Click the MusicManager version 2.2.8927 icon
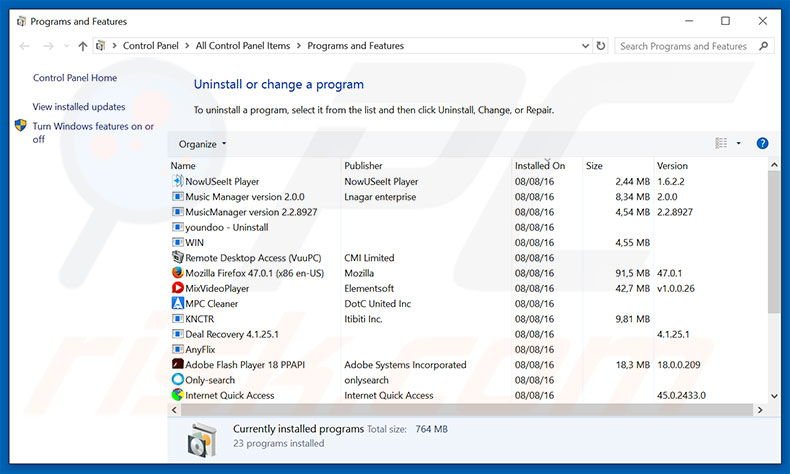790x474 pixels. point(177,212)
